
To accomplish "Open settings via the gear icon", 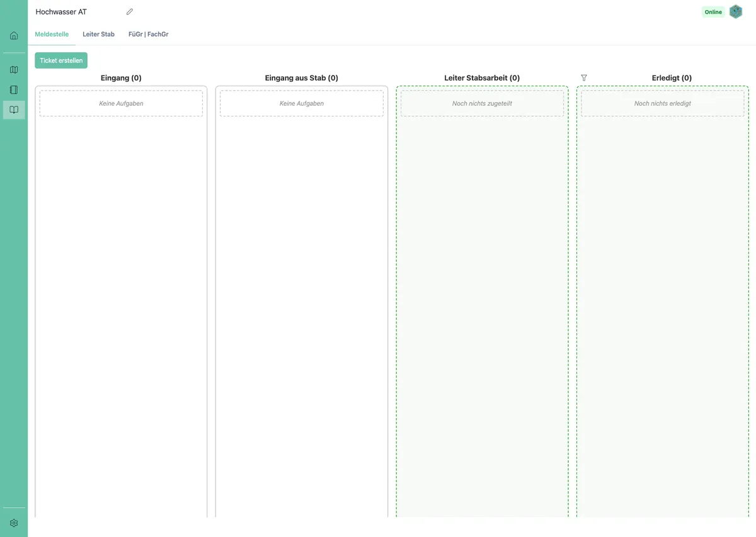I will coord(14,523).
